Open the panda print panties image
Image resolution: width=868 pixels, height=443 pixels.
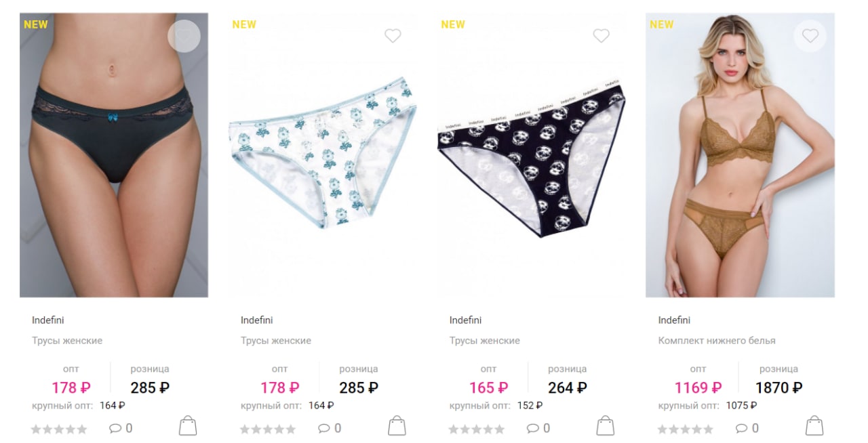[x=532, y=155]
